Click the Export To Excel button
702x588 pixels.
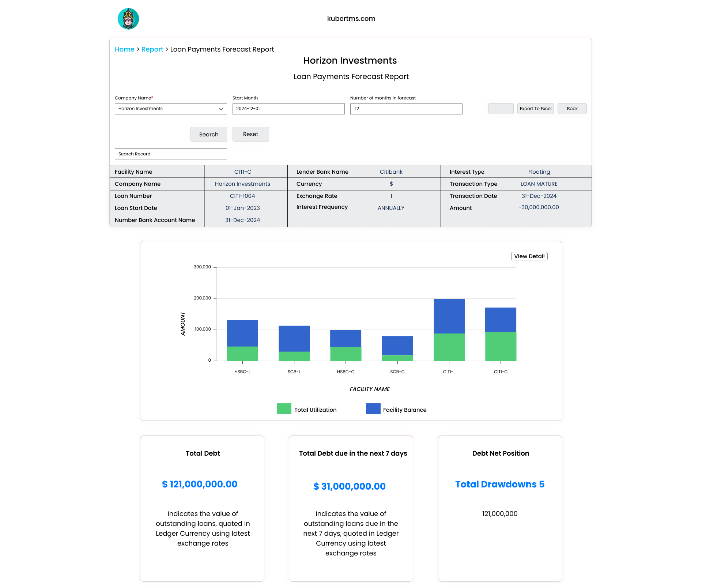[x=535, y=109]
